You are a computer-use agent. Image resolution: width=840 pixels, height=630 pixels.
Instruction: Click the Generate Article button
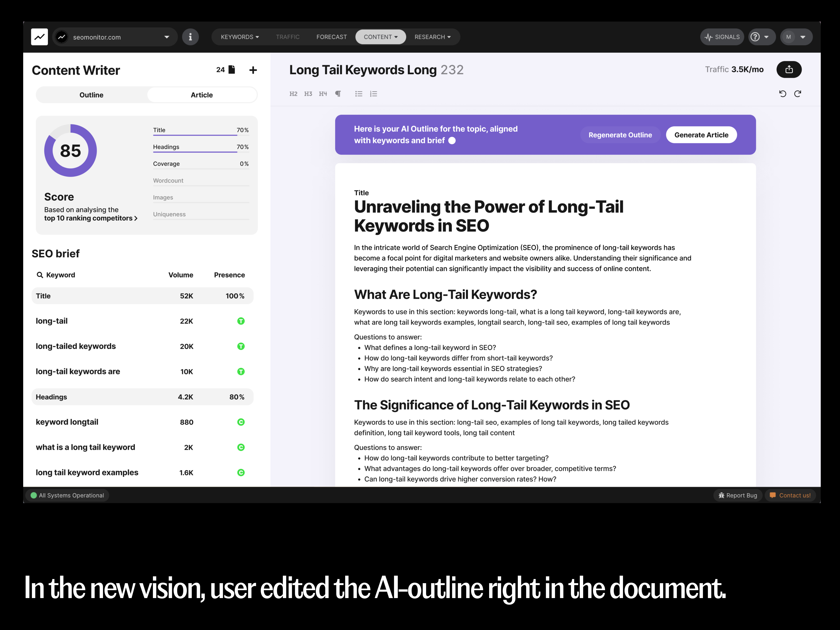coord(701,135)
